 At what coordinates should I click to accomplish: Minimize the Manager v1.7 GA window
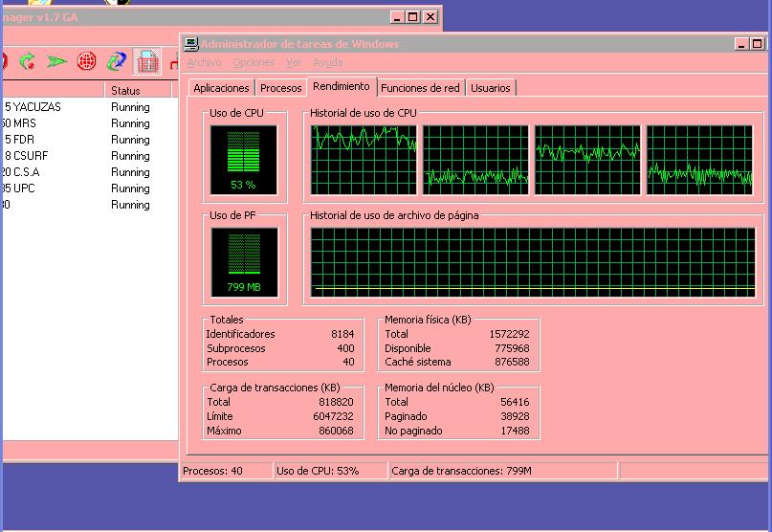click(397, 17)
